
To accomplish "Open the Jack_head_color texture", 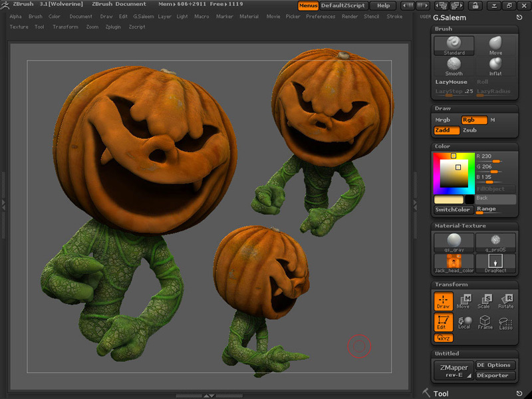I will [454, 263].
